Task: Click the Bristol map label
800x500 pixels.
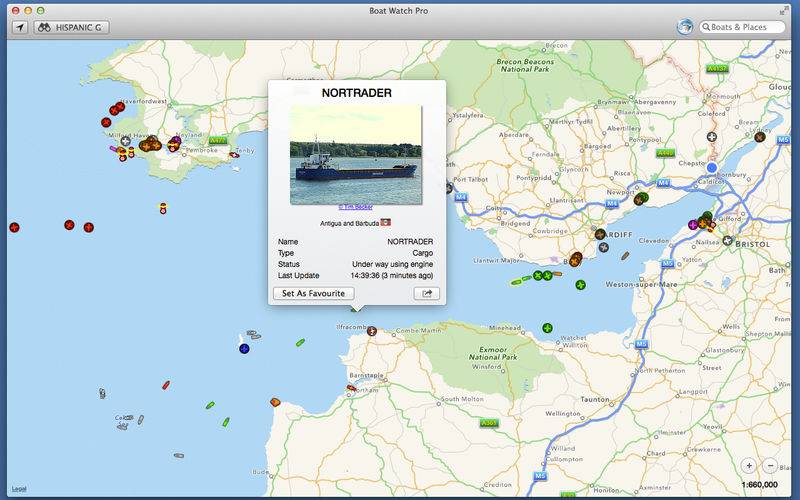Action: [x=753, y=244]
